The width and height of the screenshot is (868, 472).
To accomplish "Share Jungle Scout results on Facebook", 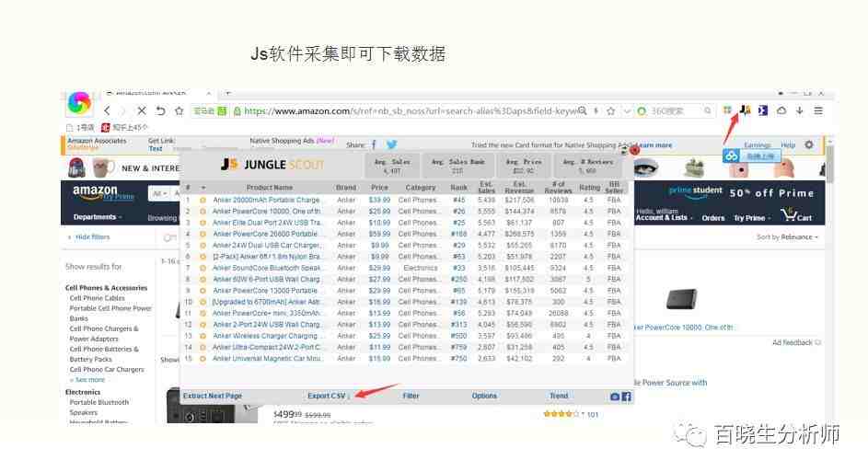I will tap(626, 397).
